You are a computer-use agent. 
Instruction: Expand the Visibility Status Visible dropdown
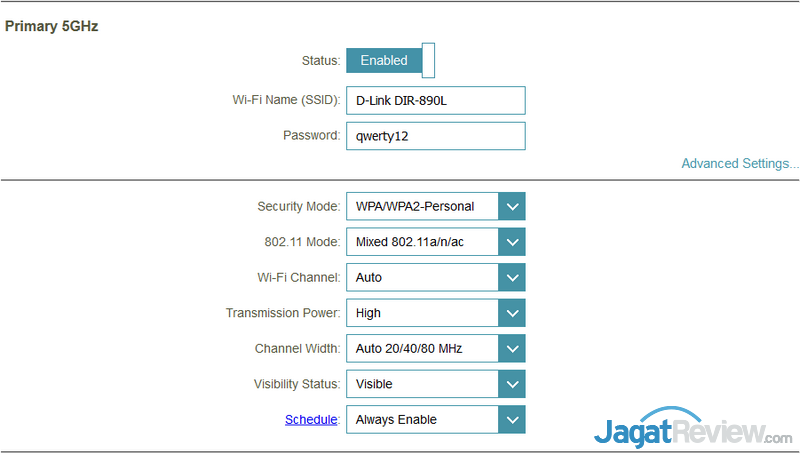(422, 384)
